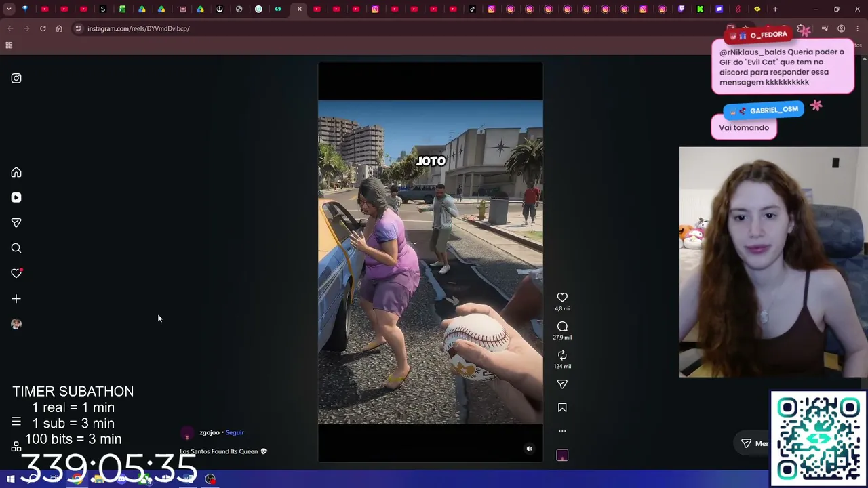Open the browser home page button

59,28
